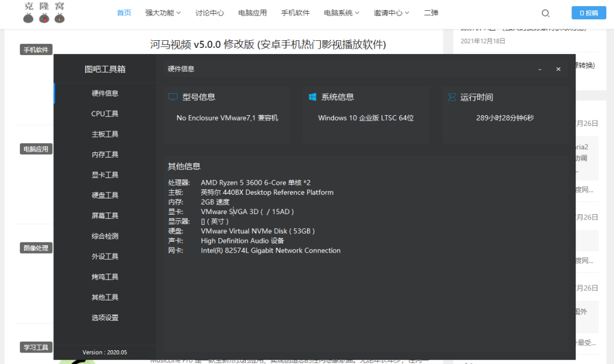Click the network card value Intel(R) 82574L Gigabit

[270, 251]
